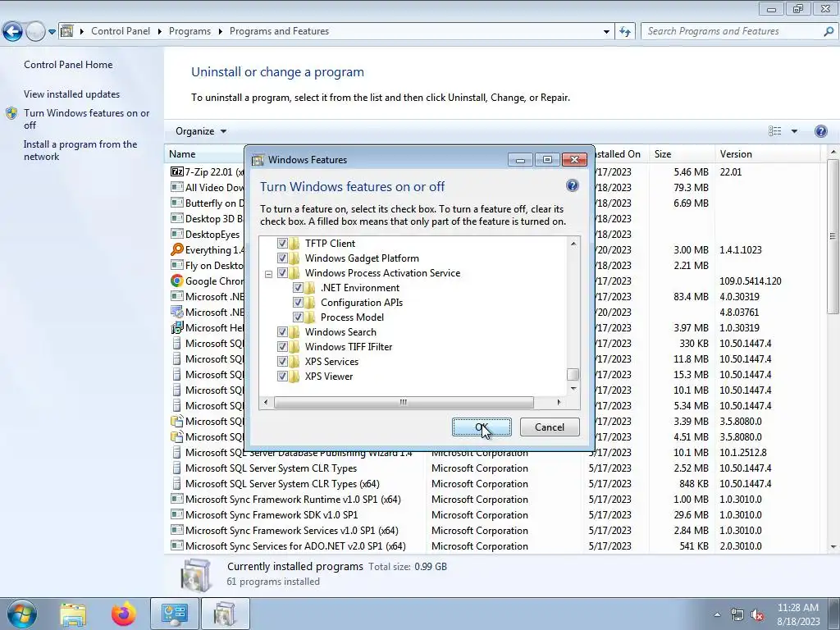This screenshot has width=840, height=630.
Task: Open the Windows Start button
Action: [21, 614]
